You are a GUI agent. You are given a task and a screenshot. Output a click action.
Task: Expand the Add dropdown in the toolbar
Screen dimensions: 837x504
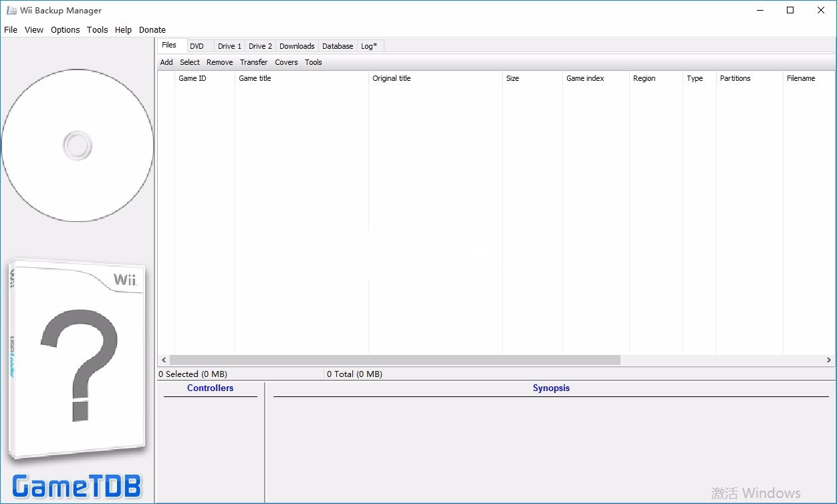coord(166,62)
